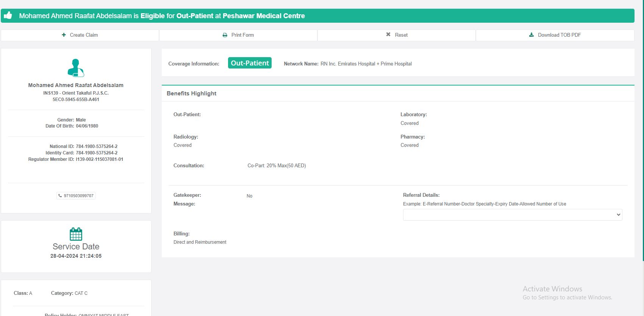644x316 pixels.
Task: Click the Consultation label
Action: click(189, 166)
